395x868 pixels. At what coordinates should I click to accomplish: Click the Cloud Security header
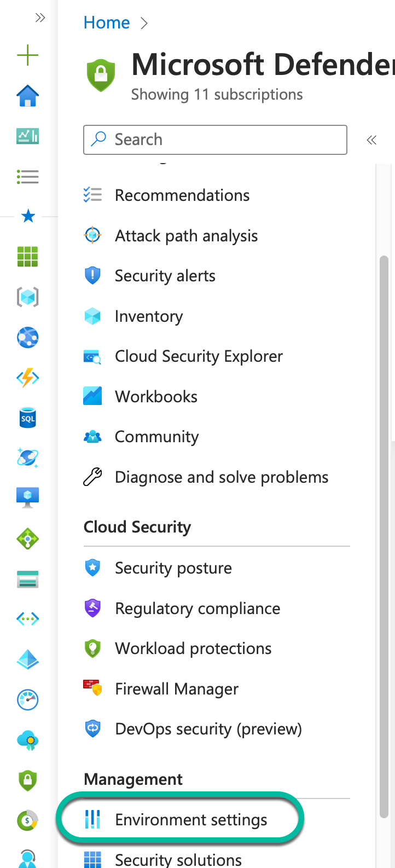click(x=137, y=527)
